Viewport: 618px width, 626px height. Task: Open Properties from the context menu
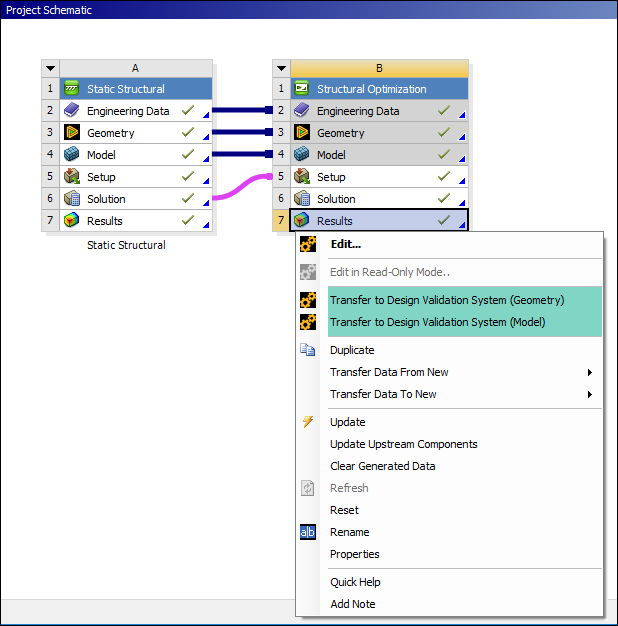click(355, 554)
